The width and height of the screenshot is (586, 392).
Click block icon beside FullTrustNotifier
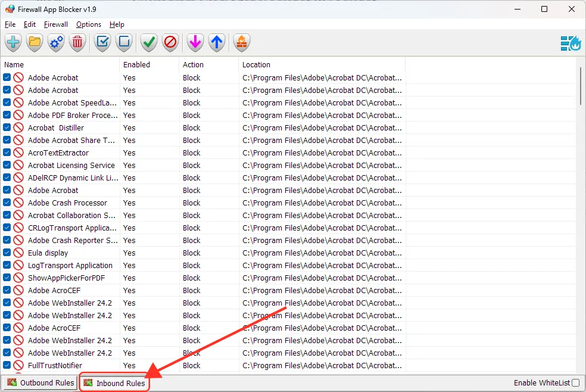pos(18,365)
